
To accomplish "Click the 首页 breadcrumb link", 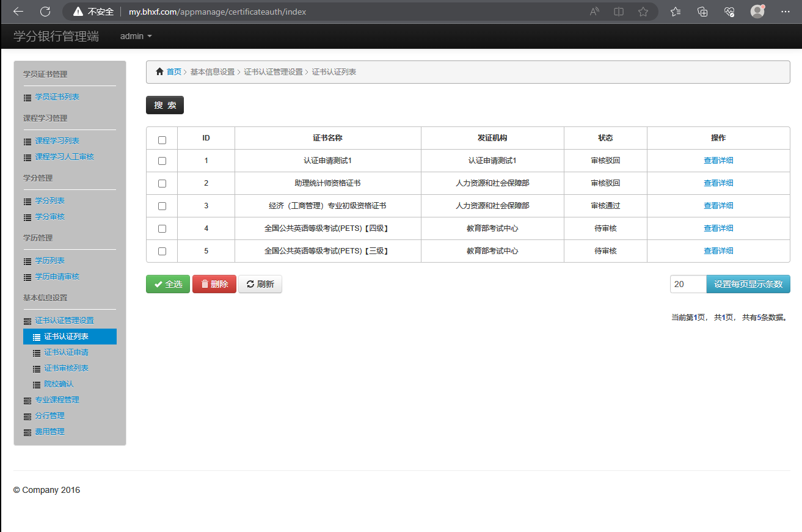I will click(174, 71).
